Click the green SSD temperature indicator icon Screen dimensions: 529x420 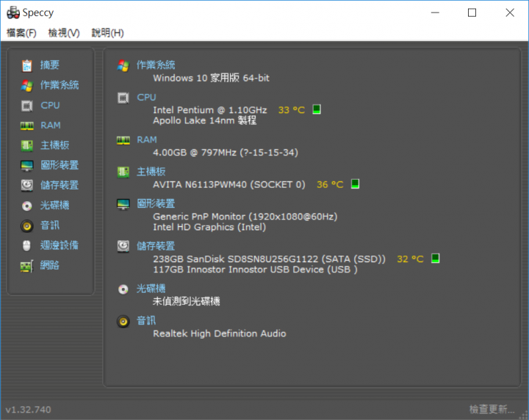point(435,258)
